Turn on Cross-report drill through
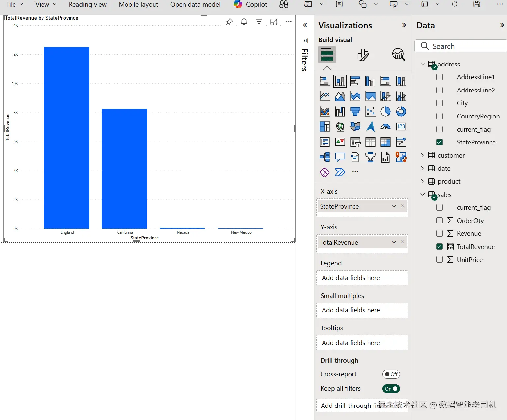Image resolution: width=507 pixels, height=420 pixels. 391,374
